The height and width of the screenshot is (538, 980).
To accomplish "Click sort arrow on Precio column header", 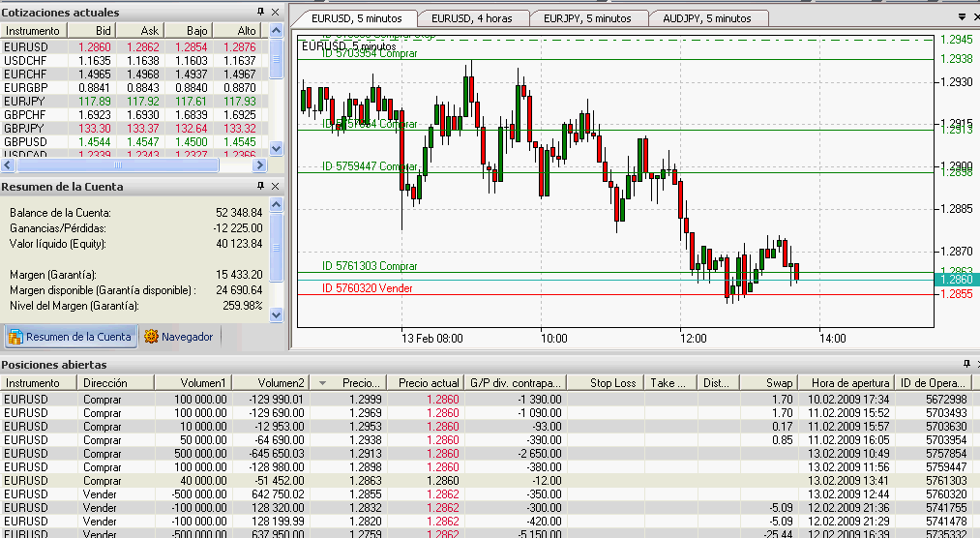I will (322, 383).
